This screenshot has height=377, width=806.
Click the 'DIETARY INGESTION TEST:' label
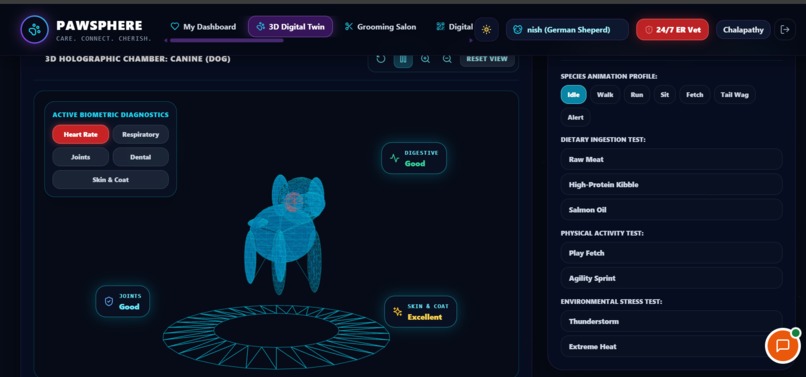pos(603,139)
